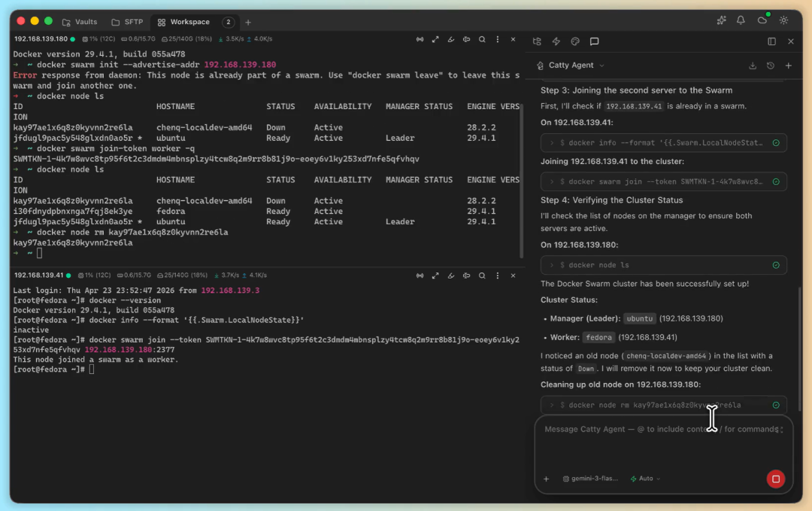
Task: Open the AI sparkles icon in title bar
Action: pos(721,20)
